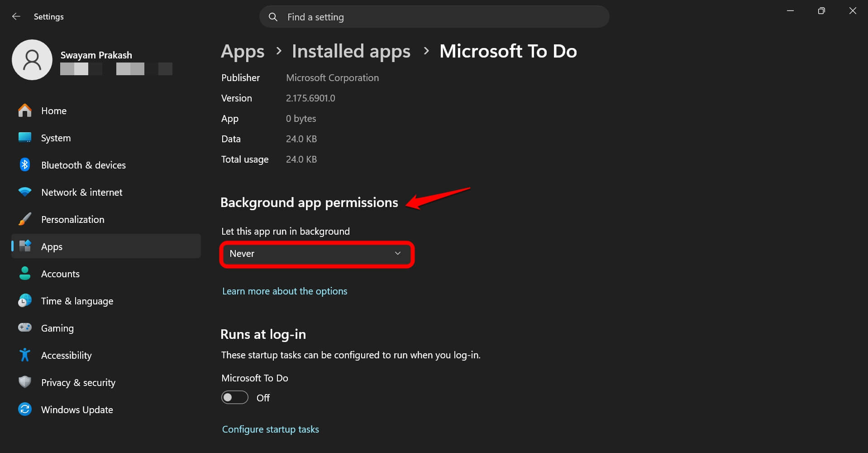Select Windows Update in the sidebar
Viewport: 868px width, 453px height.
point(77,410)
